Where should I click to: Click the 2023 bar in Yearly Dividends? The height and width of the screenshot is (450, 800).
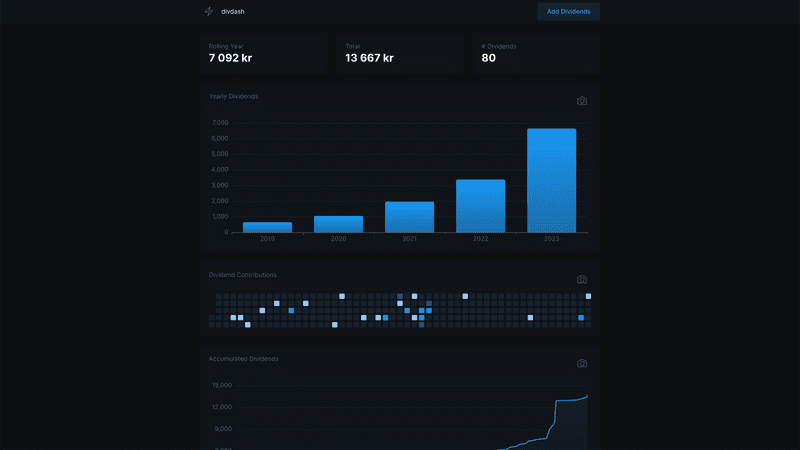[552, 181]
